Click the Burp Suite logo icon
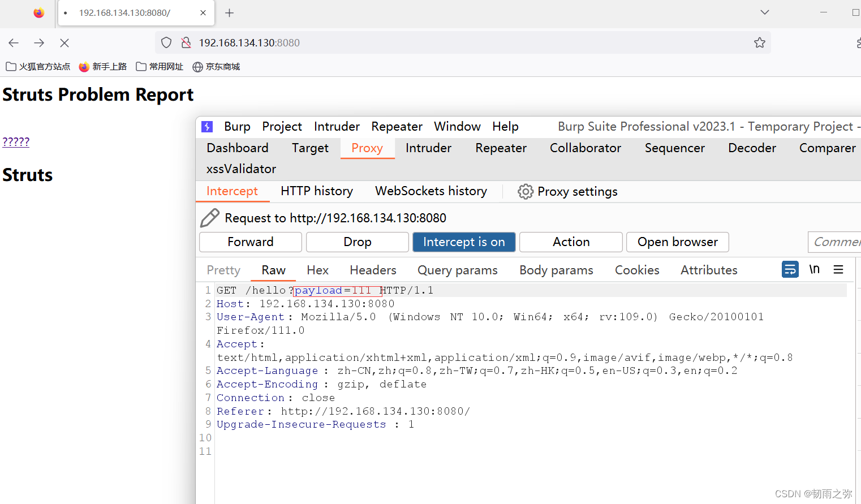The height and width of the screenshot is (504, 861). click(x=207, y=127)
